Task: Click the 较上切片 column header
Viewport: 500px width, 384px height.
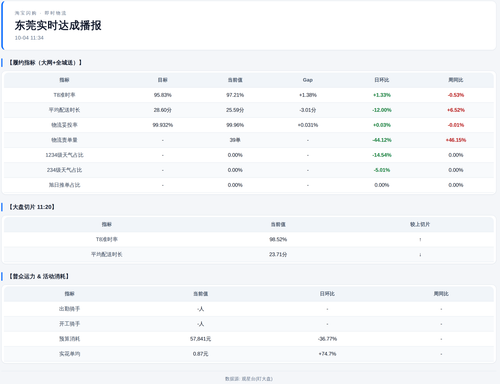Action: (x=420, y=224)
